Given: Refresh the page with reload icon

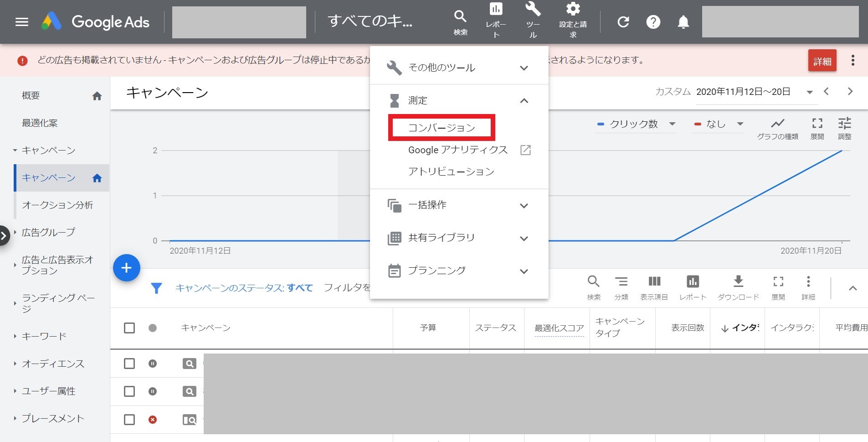Looking at the screenshot, I should pyautogui.click(x=623, y=22).
